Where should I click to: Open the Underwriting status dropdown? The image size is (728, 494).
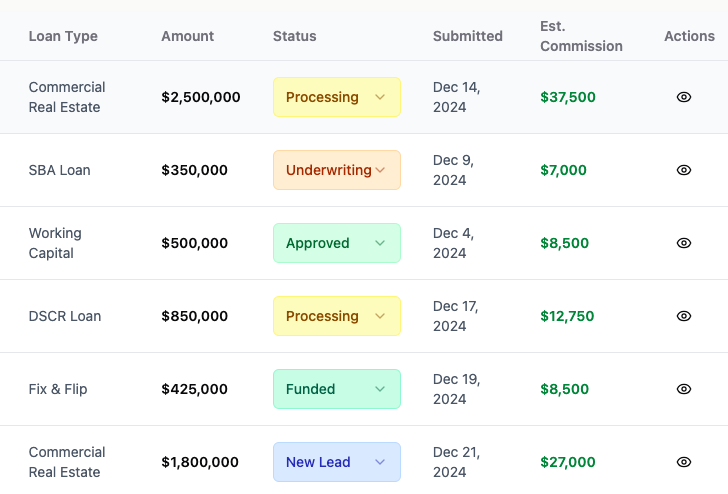point(337,170)
